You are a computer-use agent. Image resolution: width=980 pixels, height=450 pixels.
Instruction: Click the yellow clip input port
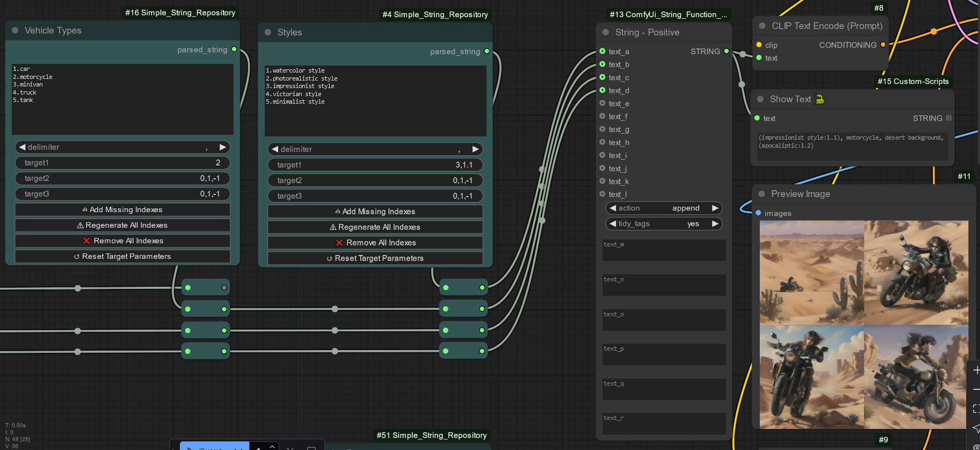pyautogui.click(x=759, y=45)
